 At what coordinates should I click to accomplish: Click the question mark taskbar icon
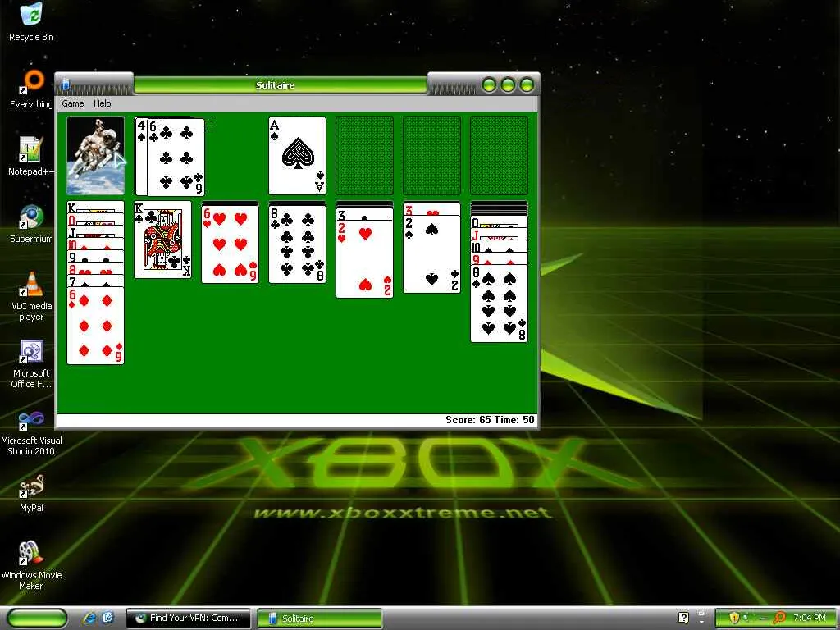(x=683, y=618)
